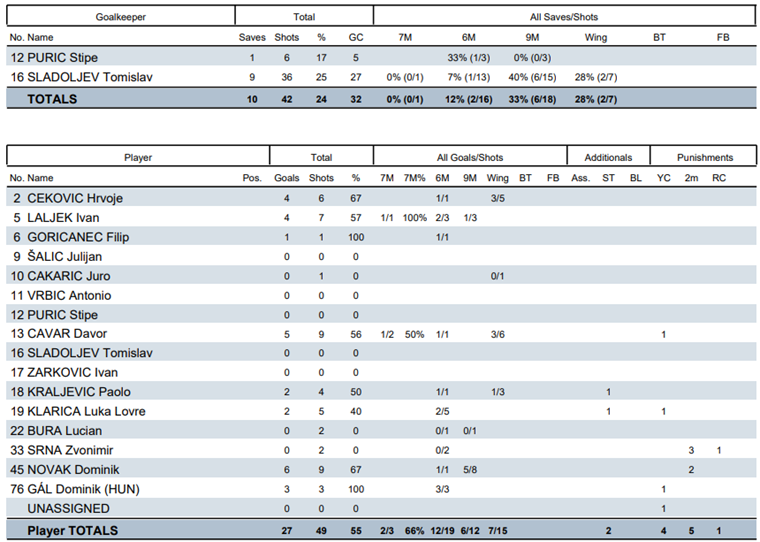Image resolution: width=760 pixels, height=542 pixels.
Task: Click the 33% (6/18) totals value
Action: coord(532,99)
